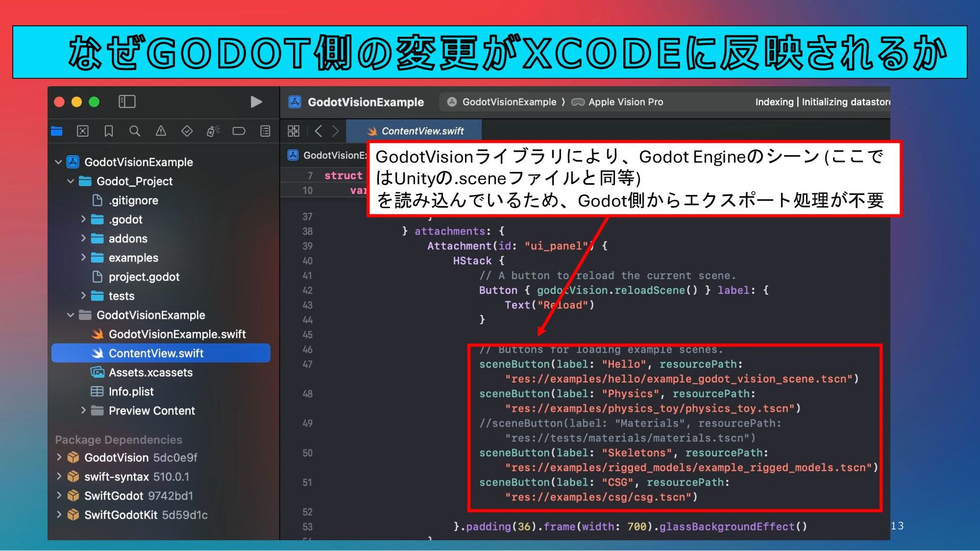Go back with the left arrow
Viewport: 980px width, 551px height.
[x=318, y=132]
